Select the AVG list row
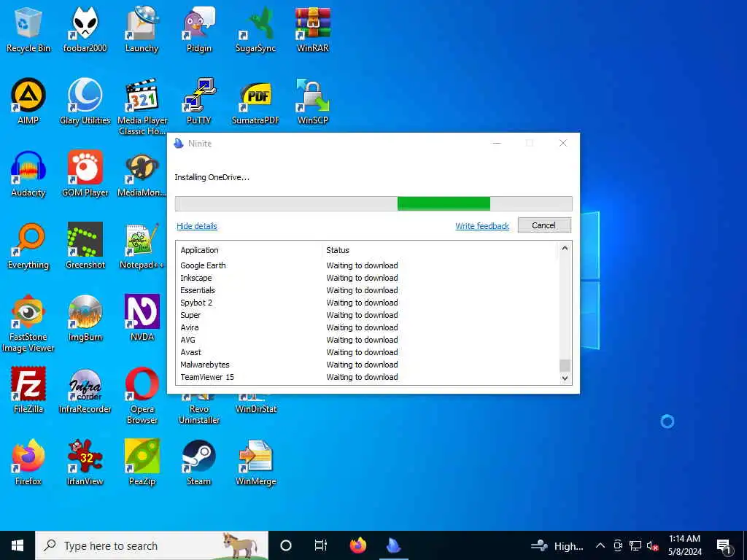 pos(367,340)
